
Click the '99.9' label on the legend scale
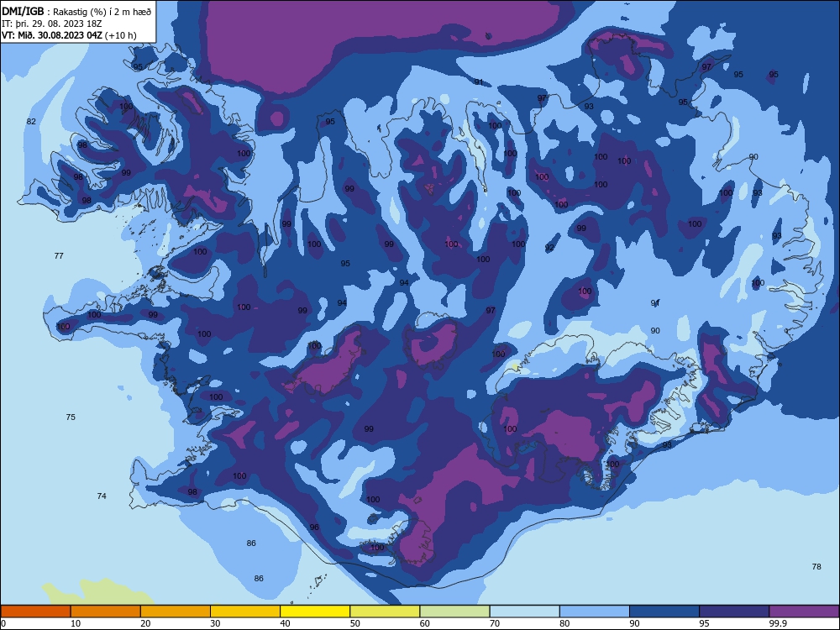[x=777, y=623]
